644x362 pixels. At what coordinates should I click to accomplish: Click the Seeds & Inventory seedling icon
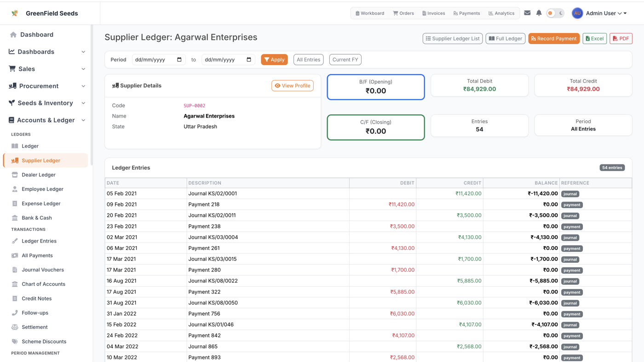12,103
